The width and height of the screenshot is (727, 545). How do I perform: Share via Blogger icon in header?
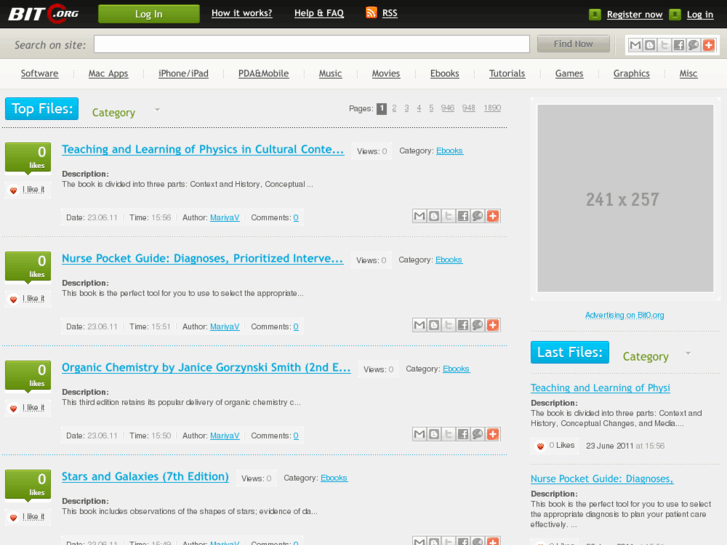click(650, 45)
